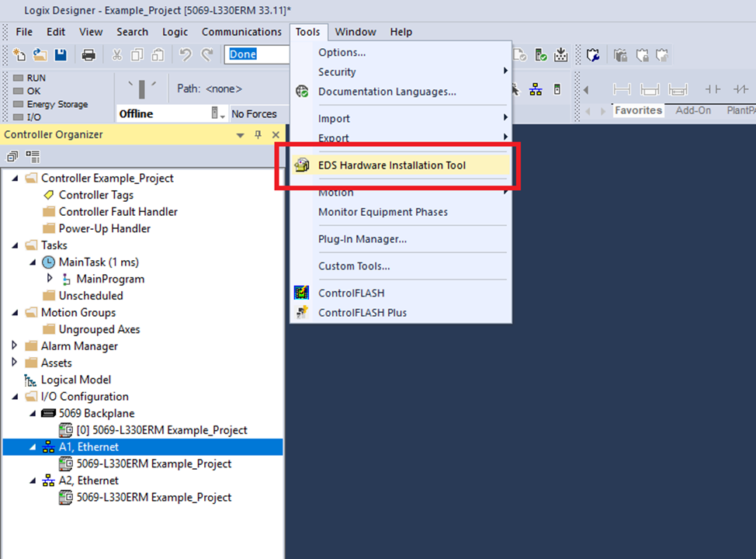The width and height of the screenshot is (756, 559).
Task: Expand the MainProgram node
Action: [x=50, y=279]
